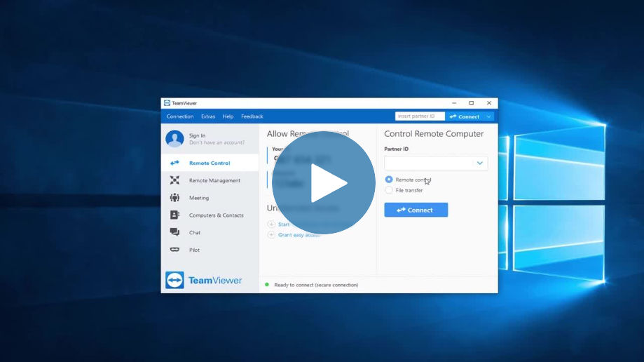The height and width of the screenshot is (362, 644).
Task: Click the Remote Control arrows icon
Action: 174,163
